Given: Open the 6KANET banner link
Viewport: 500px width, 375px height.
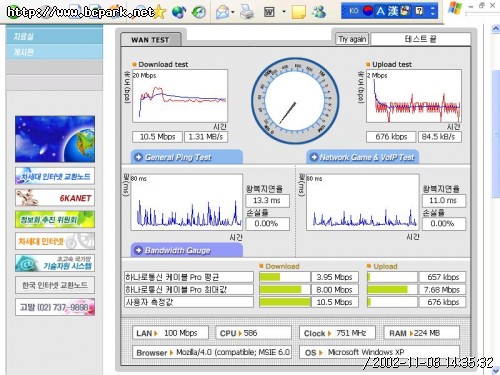Looking at the screenshot, I should [x=55, y=198].
